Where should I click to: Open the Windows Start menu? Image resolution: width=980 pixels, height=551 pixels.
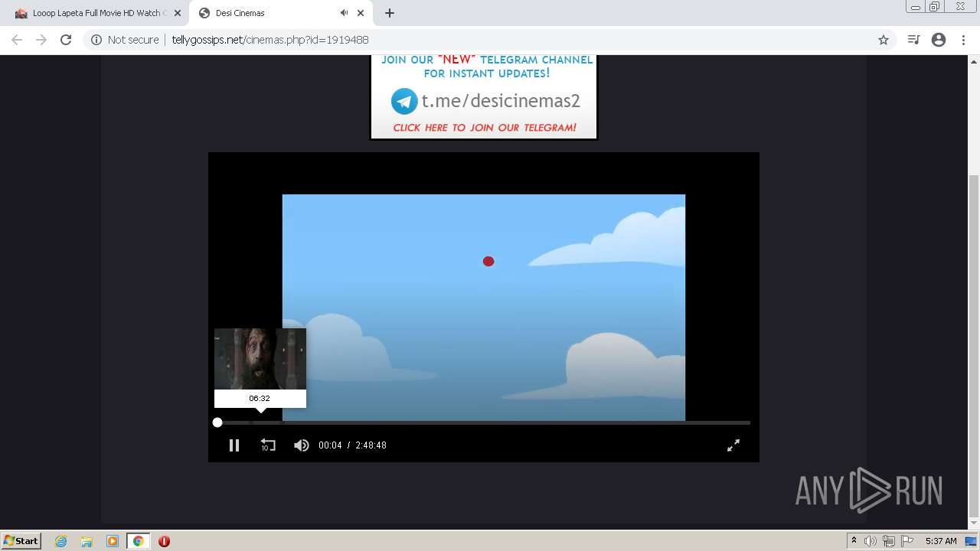pos(21,541)
